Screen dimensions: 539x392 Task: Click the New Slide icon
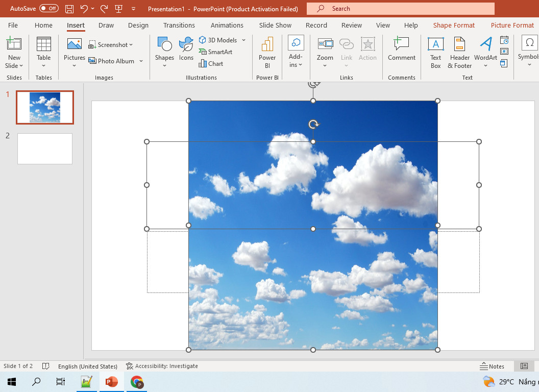tap(14, 44)
